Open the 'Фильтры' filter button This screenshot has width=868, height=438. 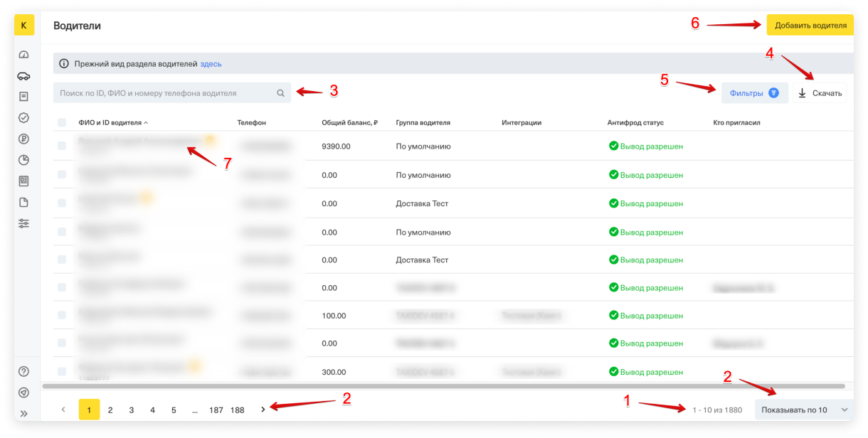coord(754,93)
